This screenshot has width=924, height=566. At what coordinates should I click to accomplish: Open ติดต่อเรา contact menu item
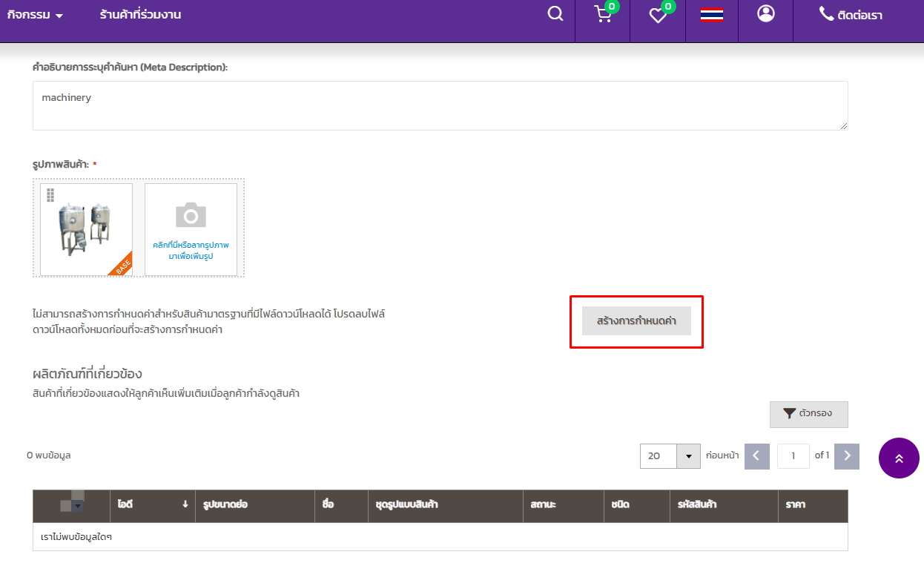(x=851, y=15)
